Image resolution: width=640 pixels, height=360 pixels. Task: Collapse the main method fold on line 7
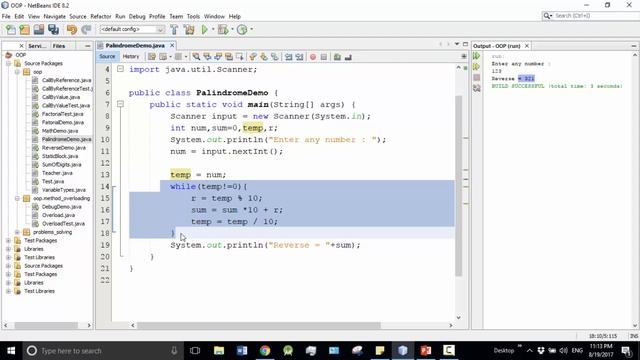click(120, 104)
